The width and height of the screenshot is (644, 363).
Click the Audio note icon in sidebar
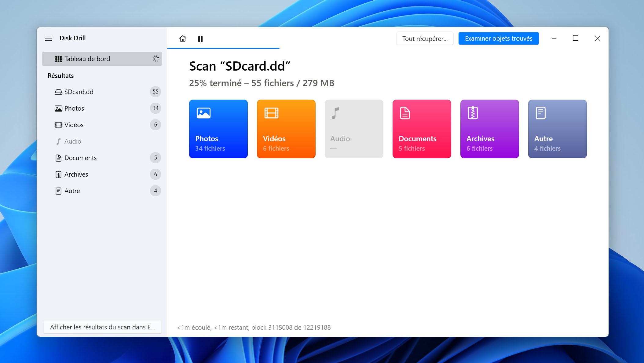58,141
